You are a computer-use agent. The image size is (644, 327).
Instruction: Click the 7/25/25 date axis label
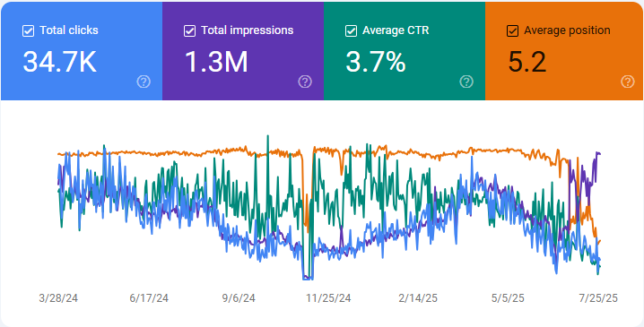coord(598,298)
